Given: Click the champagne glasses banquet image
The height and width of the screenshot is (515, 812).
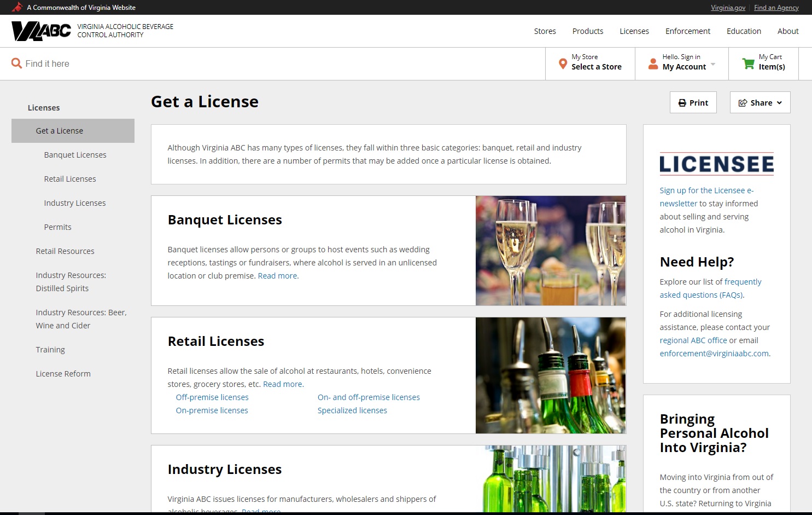Looking at the screenshot, I should 550,251.
